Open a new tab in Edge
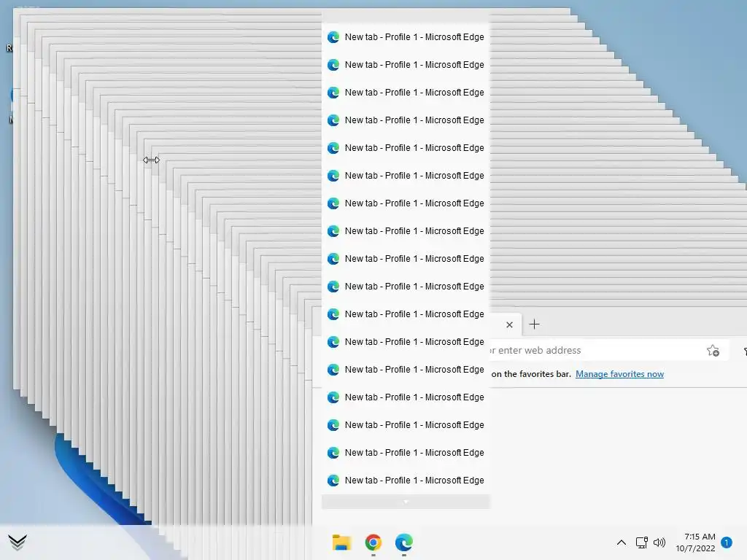 click(535, 324)
